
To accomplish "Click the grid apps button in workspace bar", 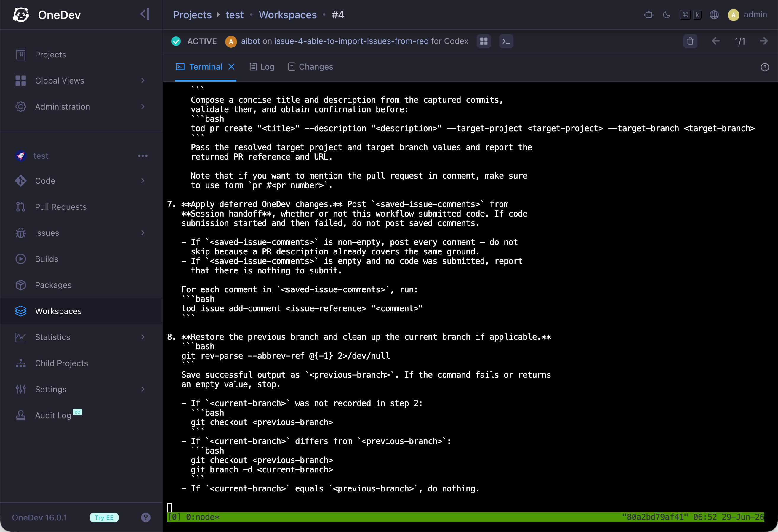I will [x=484, y=41].
